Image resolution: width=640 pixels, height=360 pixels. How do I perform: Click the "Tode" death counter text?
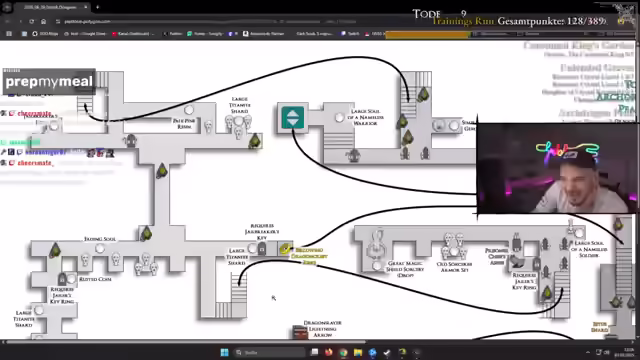click(x=427, y=13)
